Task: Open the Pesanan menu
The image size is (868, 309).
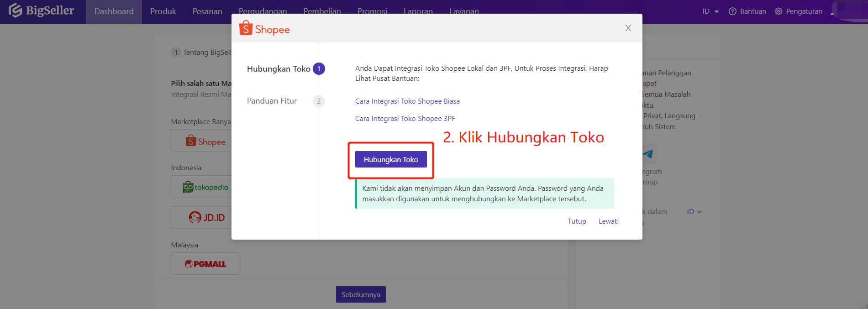Action: tap(207, 11)
